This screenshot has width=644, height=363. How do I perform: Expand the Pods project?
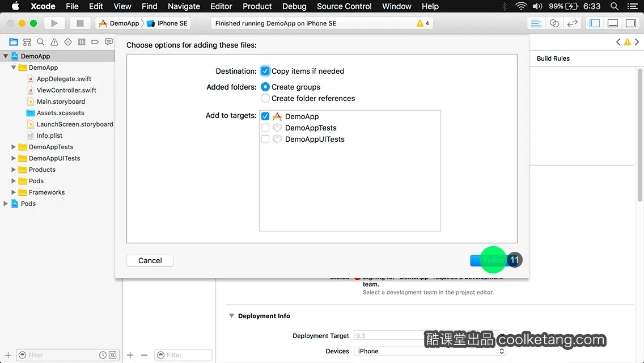(x=6, y=204)
